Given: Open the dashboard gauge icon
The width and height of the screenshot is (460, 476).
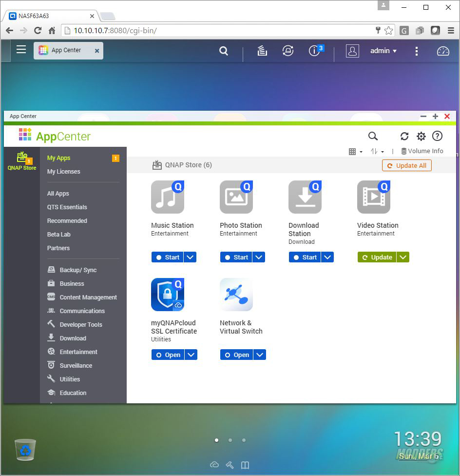Looking at the screenshot, I should click(443, 51).
